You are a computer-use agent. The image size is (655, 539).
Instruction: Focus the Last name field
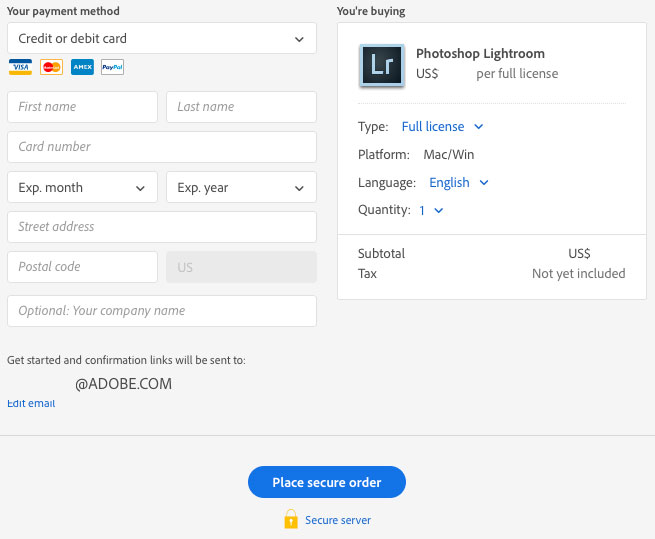(x=241, y=107)
